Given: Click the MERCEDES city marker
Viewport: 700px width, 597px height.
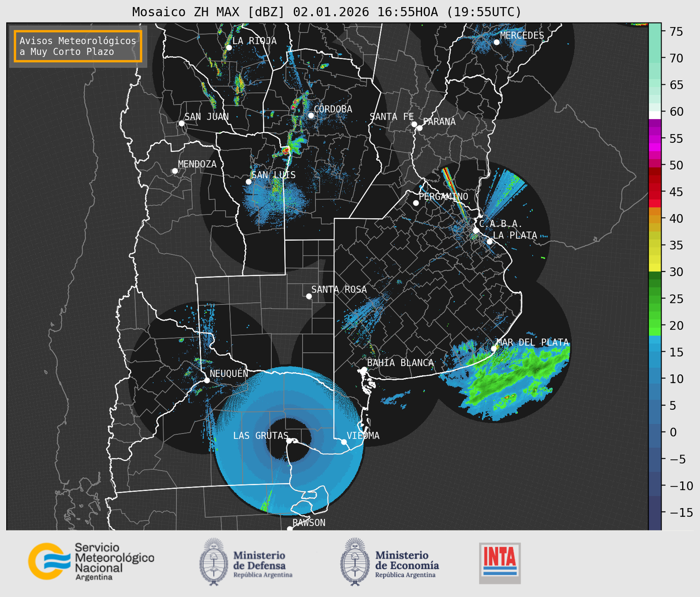Looking at the screenshot, I should [497, 42].
